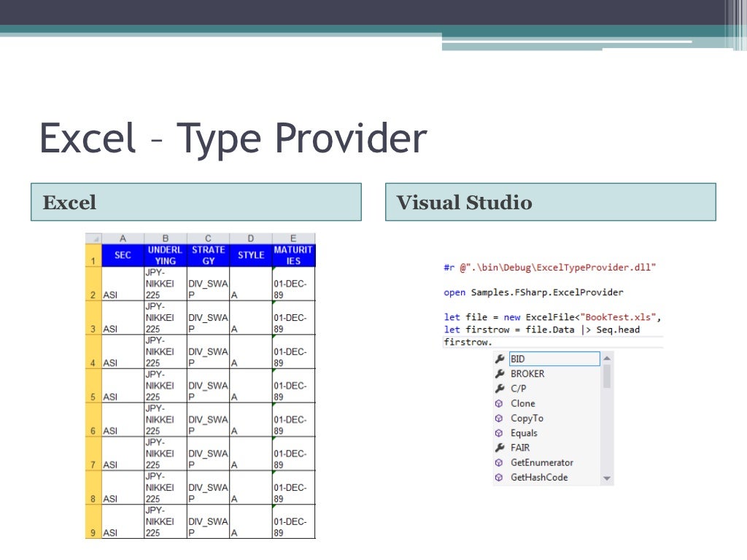Screen dimensions: 747x560
Task: Click the IntelliSense scrollbar thumb
Action: [606, 376]
